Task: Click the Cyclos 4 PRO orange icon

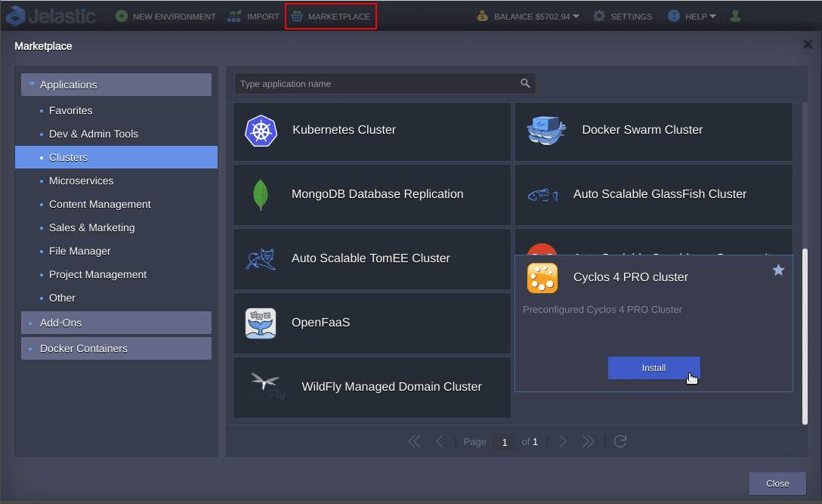Action: pos(542,278)
